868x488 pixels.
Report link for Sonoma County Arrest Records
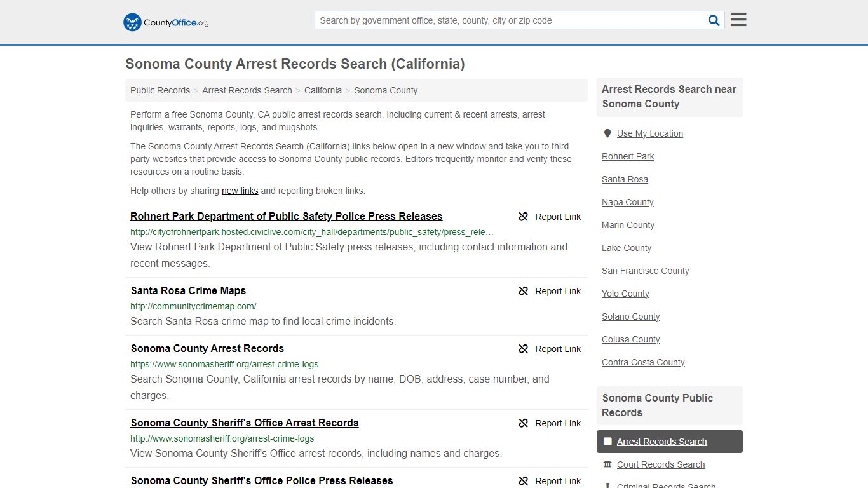pos(558,349)
